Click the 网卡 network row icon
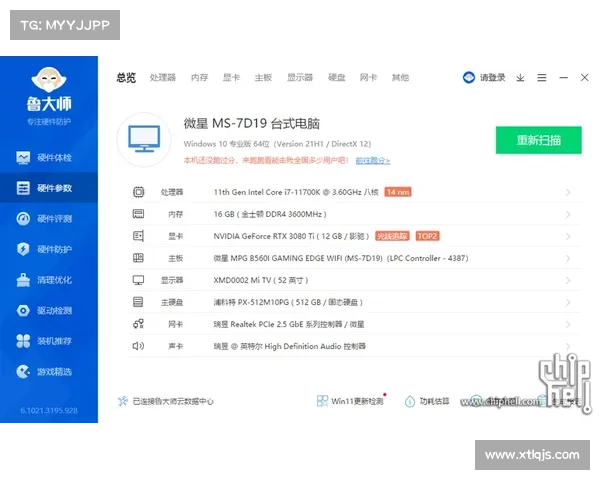Viewport: 600px width, 480px height. coord(139,324)
